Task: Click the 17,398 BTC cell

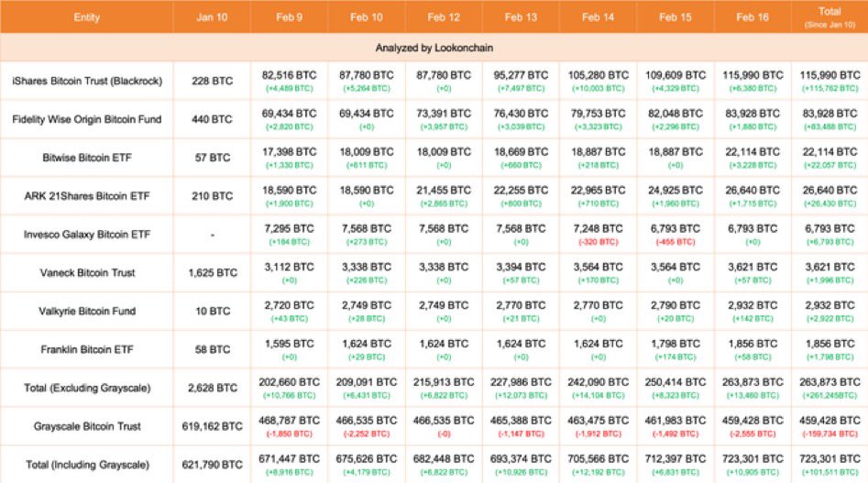Action: tap(289, 158)
